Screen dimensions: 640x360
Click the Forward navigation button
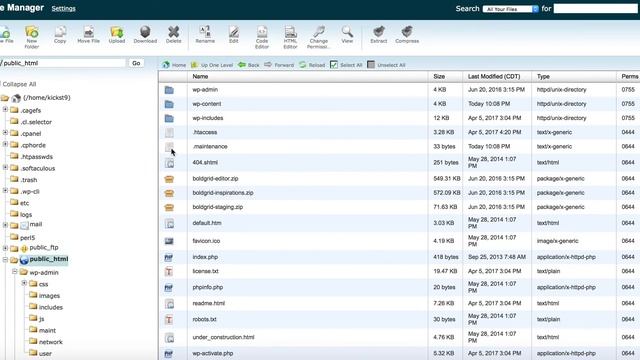(279, 65)
